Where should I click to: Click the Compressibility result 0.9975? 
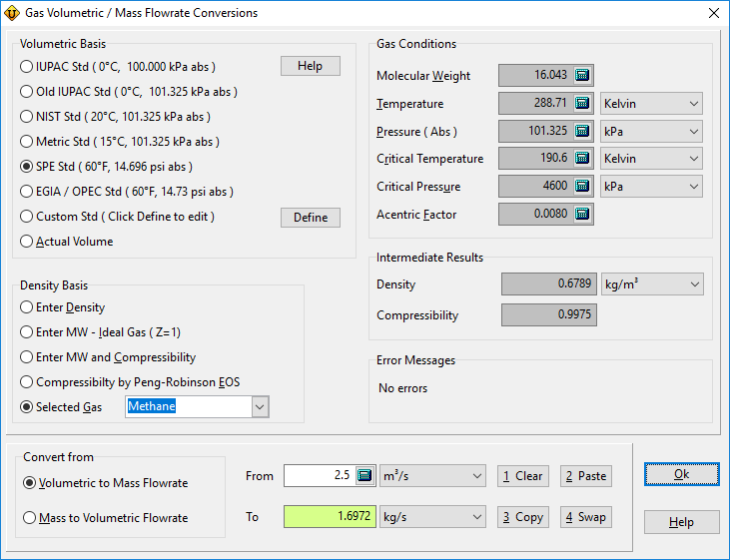(549, 315)
